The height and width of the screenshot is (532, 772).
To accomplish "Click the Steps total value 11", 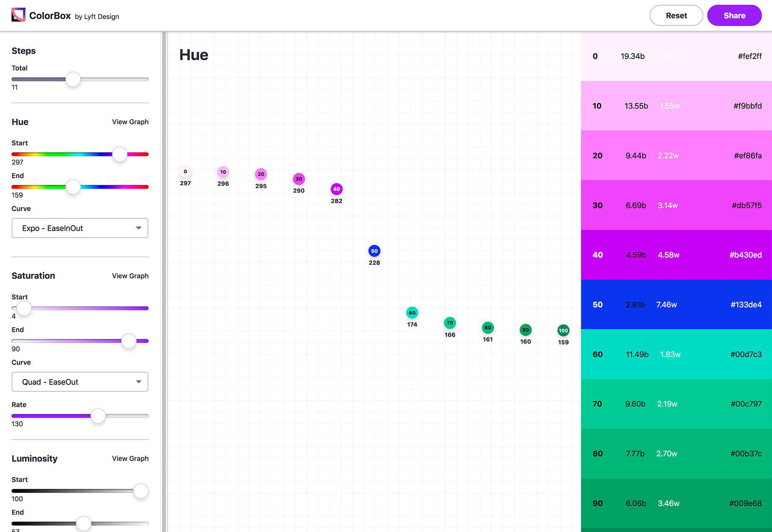I will pyautogui.click(x=15, y=87).
